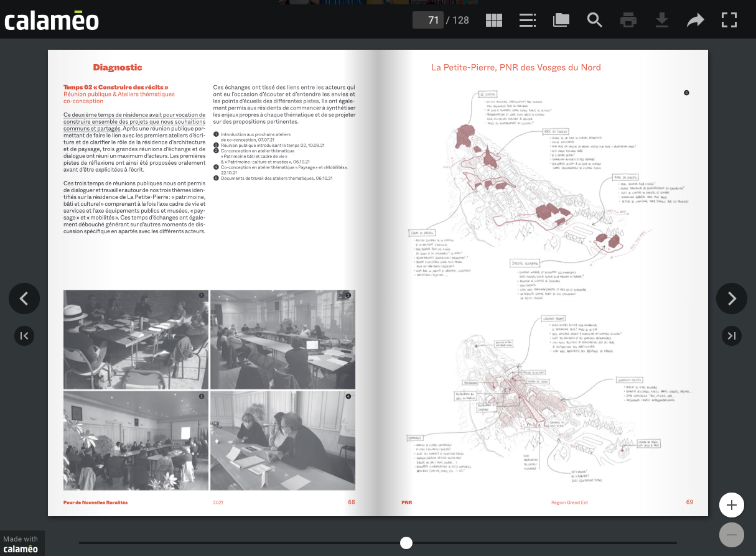The image size is (756, 556).
Task: Click the top-right meeting photo numbered 2
Action: [282, 339]
